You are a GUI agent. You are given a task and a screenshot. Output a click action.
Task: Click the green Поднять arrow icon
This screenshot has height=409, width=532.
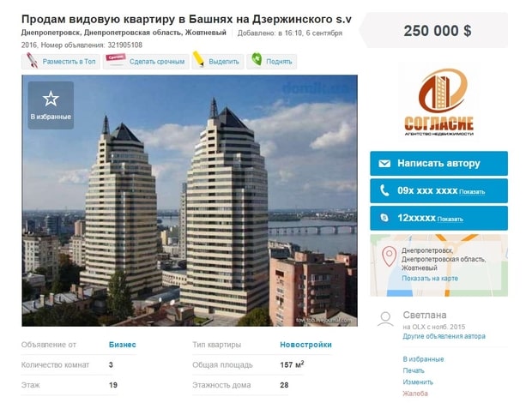[257, 60]
